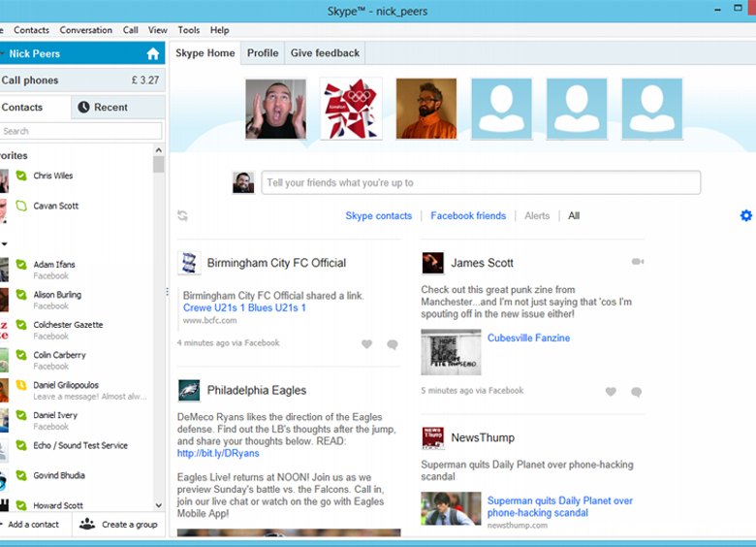Open the Crewe U21s 1 Blues U21s 1 link
The height and width of the screenshot is (547, 756).
[244, 307]
